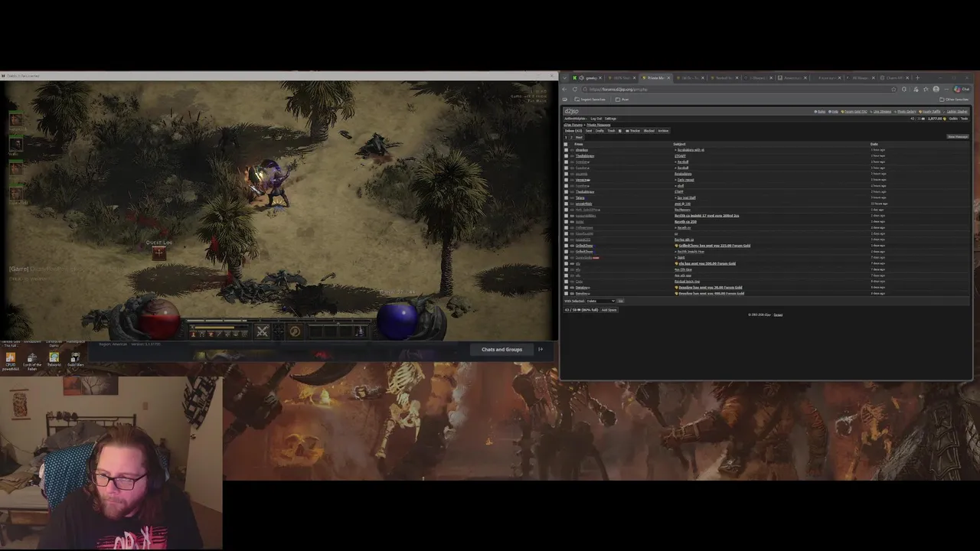This screenshot has width=980, height=551.
Task: Open the Private Messages breadcrumb link
Action: 599,125
